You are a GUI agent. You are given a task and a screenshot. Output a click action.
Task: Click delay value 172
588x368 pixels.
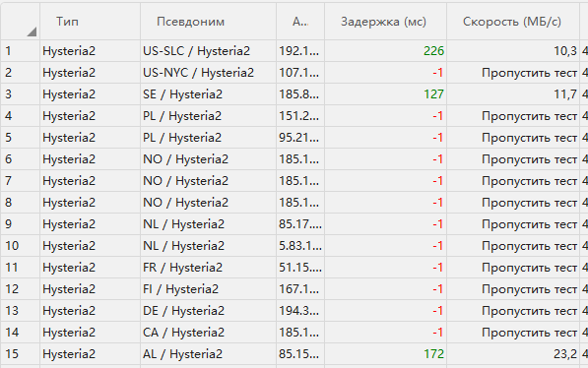tap(434, 354)
